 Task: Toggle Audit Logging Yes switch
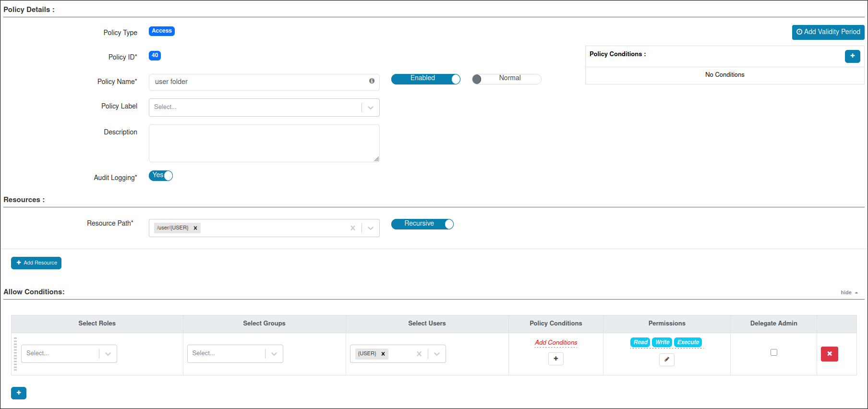(161, 176)
